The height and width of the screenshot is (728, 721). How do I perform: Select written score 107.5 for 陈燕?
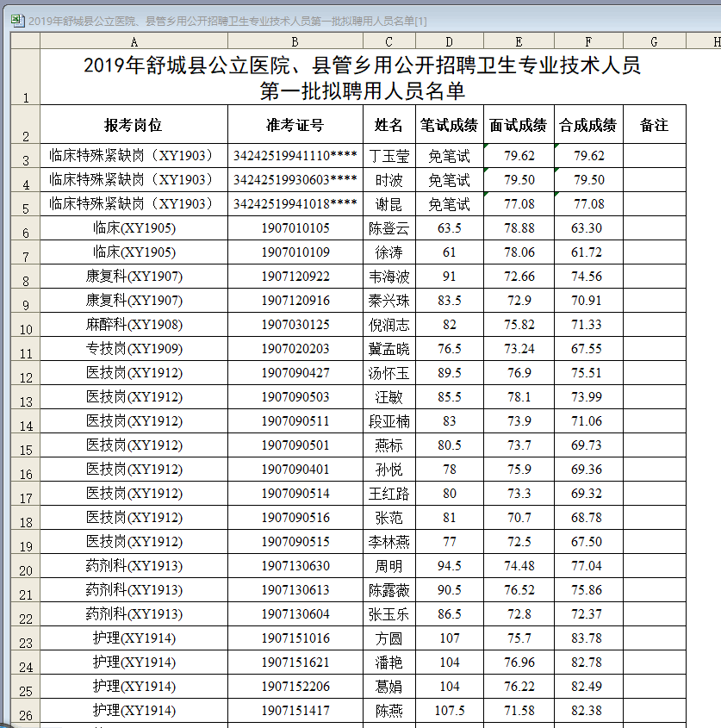[450, 711]
